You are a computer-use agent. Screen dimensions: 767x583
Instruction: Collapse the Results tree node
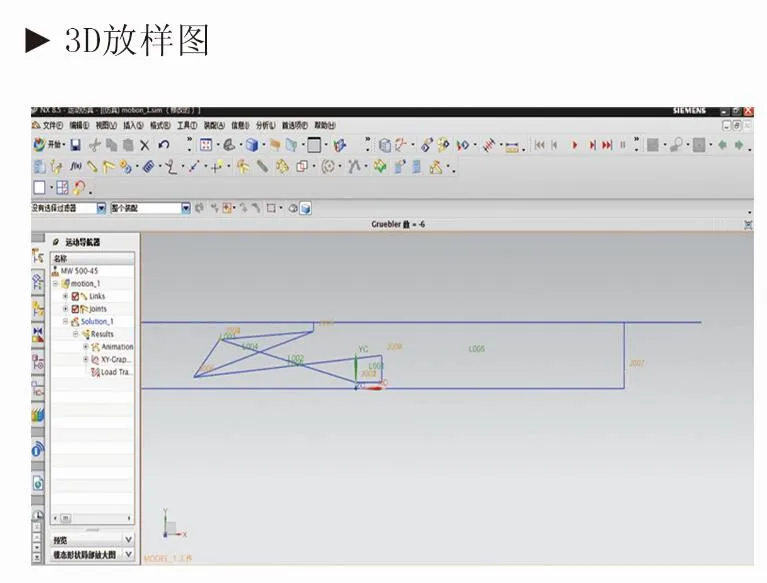(75, 334)
